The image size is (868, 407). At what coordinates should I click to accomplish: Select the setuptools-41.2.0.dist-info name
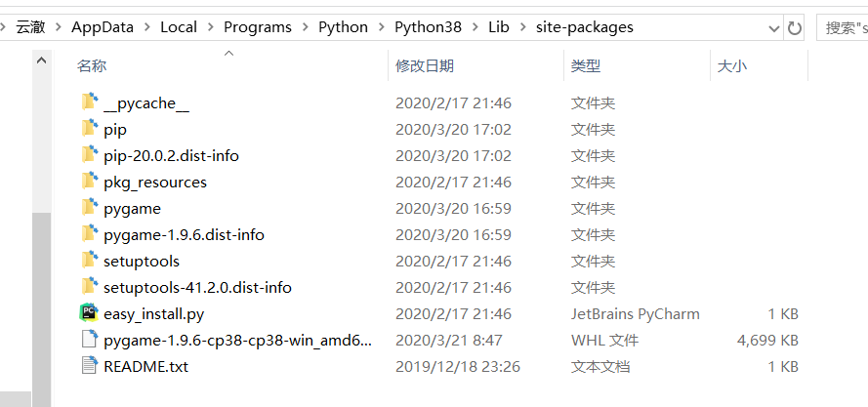(197, 287)
